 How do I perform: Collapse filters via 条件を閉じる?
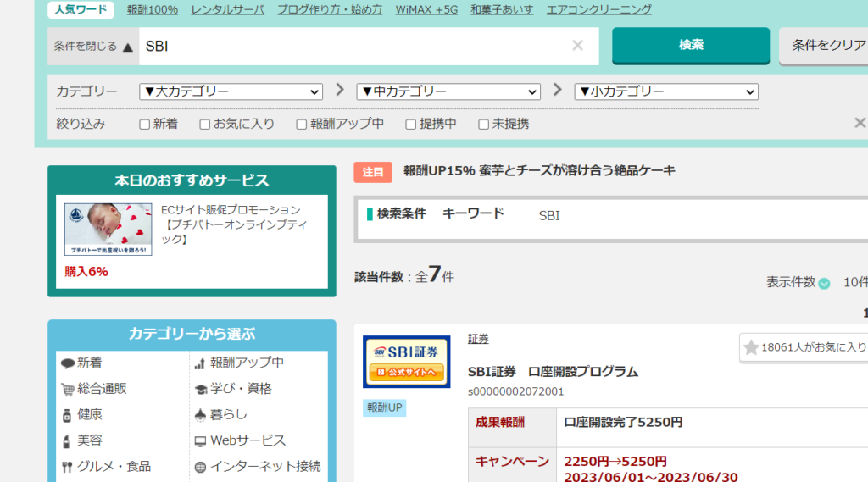[x=93, y=47]
